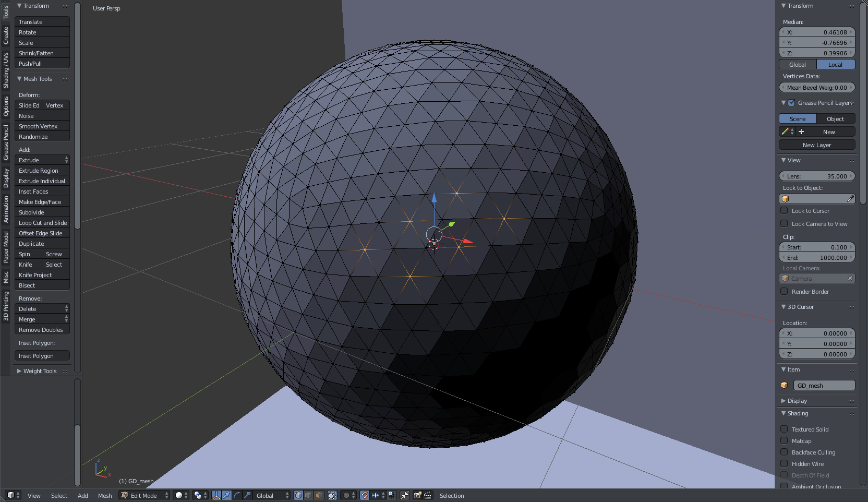Adjust the Lens value slider

(x=816, y=176)
